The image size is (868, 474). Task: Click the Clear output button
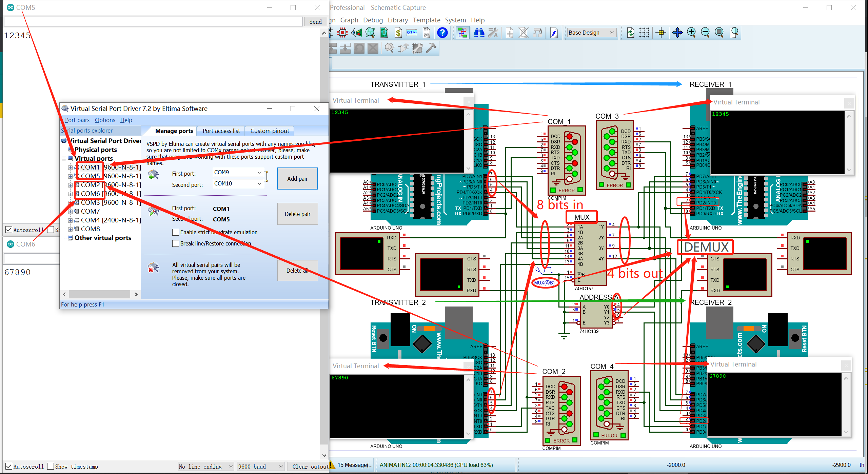[x=308, y=467]
